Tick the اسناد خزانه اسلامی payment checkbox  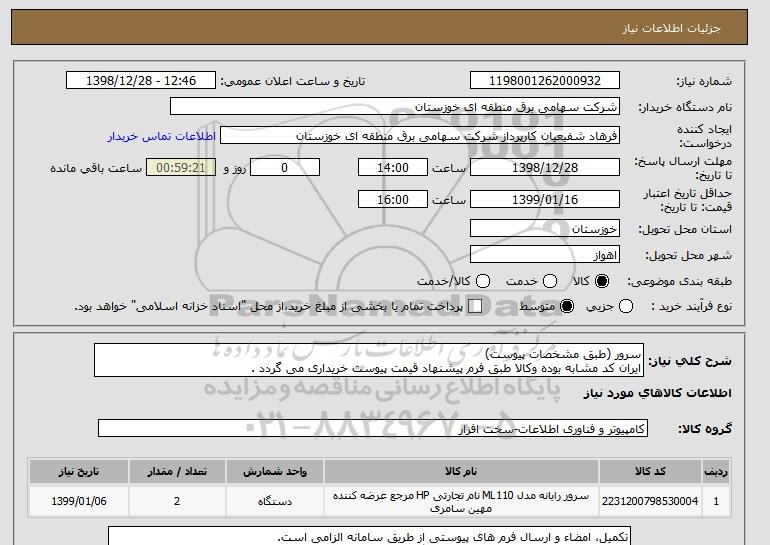click(475, 306)
